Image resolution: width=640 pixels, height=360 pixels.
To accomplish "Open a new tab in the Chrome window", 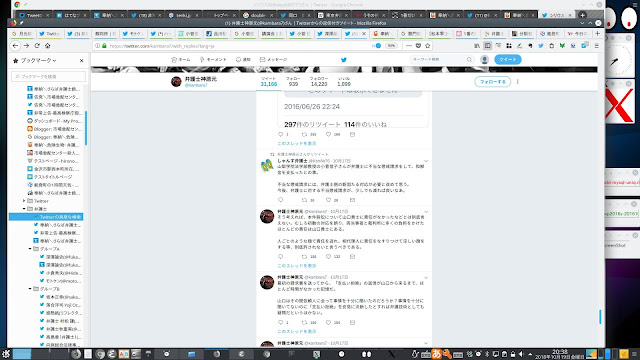I will [582, 15].
